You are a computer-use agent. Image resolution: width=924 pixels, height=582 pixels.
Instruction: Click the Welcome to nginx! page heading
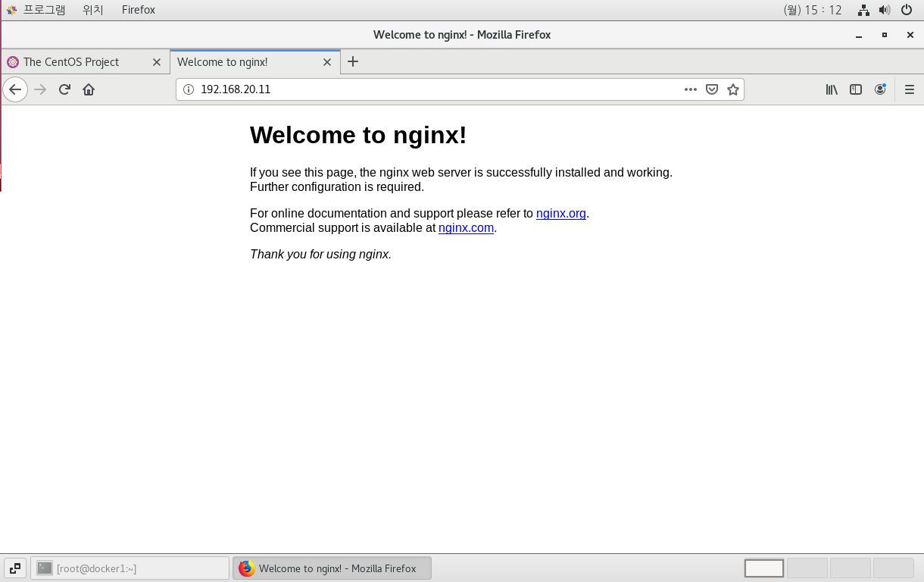point(358,135)
